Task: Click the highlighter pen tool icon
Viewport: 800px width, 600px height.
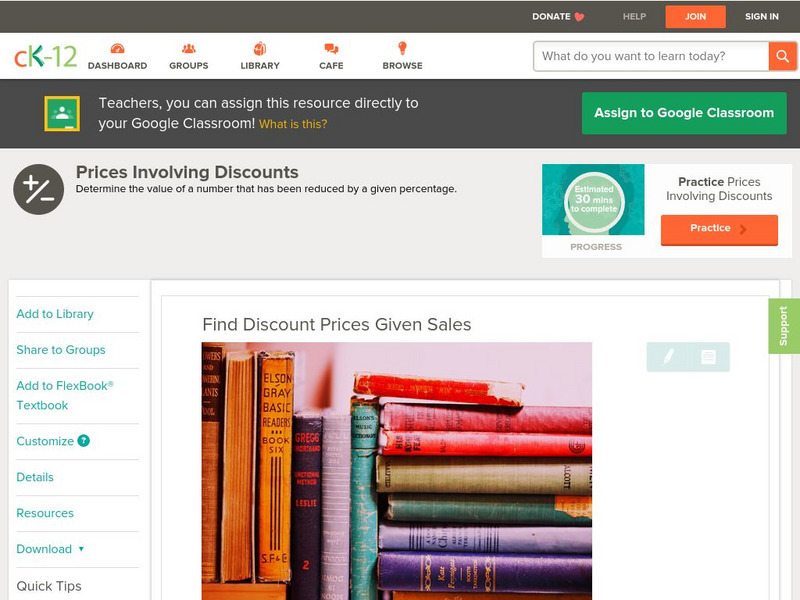Action: click(x=668, y=356)
